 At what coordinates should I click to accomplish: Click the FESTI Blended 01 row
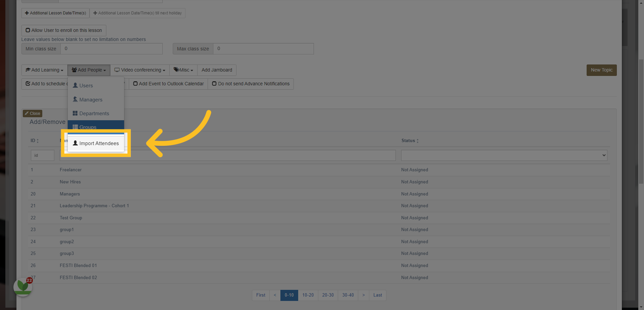pyautogui.click(x=319, y=266)
